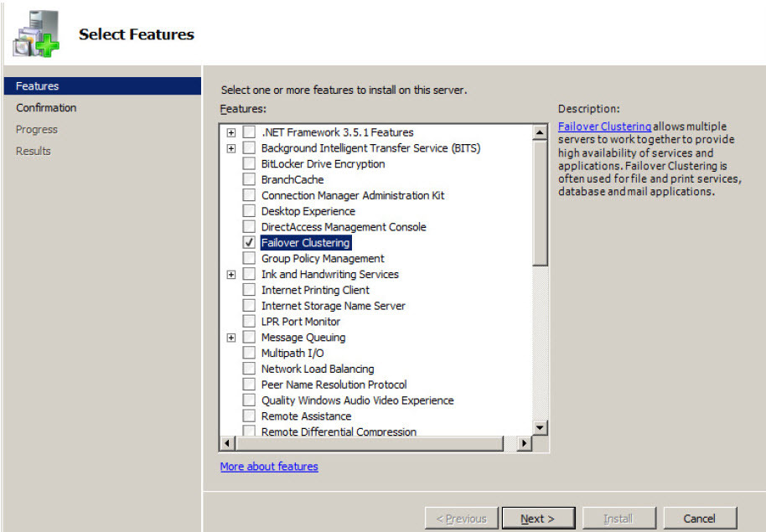The height and width of the screenshot is (532, 766).
Task: Check Internet Storage Name Server box
Action: pos(249,305)
